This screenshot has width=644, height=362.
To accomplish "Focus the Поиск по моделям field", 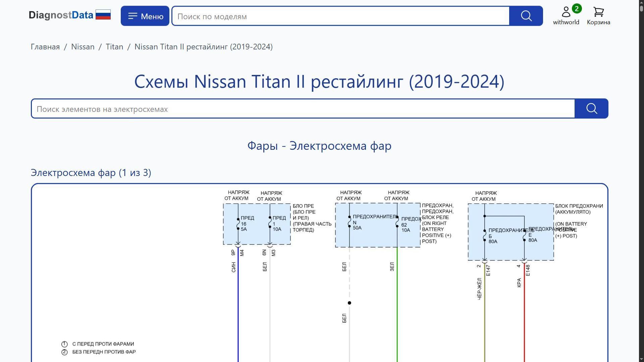I will [x=340, y=16].
